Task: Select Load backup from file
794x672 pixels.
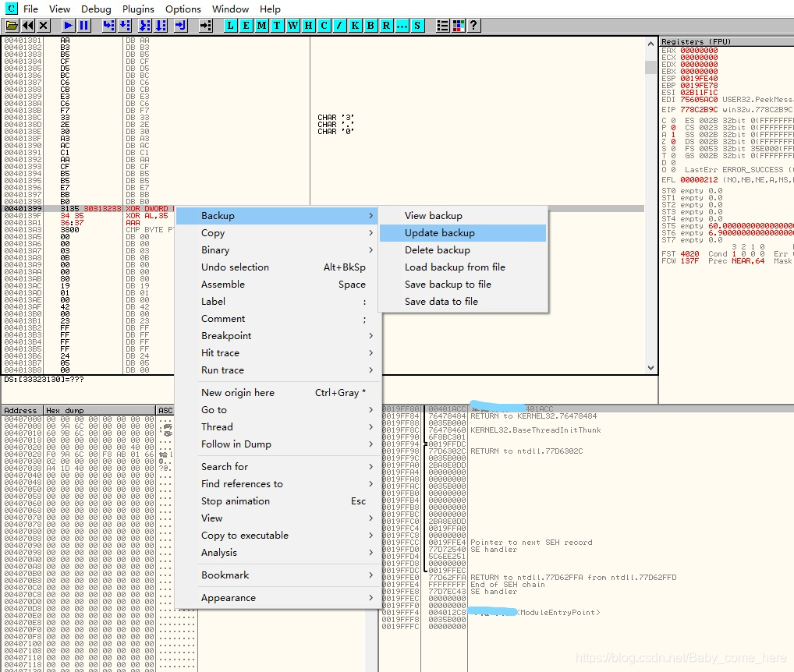Action: point(463,267)
